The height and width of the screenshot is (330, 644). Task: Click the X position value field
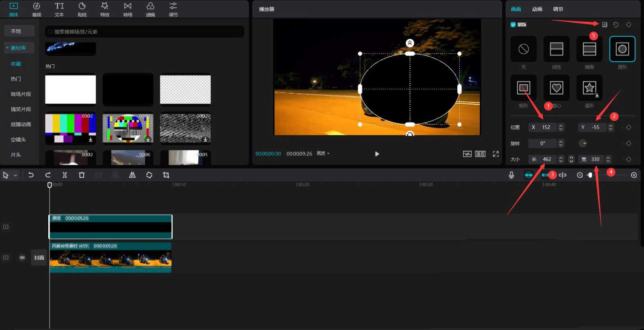coord(543,127)
